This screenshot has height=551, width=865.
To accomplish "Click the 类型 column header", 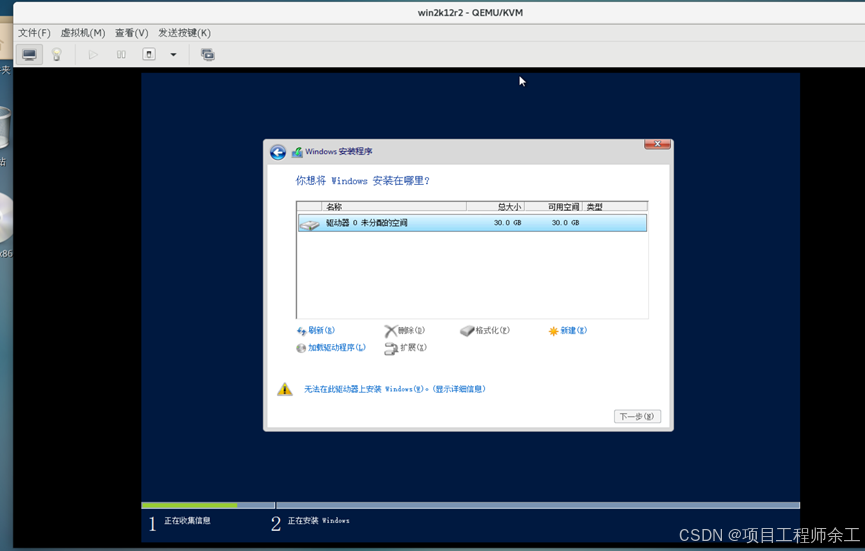I will coord(615,207).
